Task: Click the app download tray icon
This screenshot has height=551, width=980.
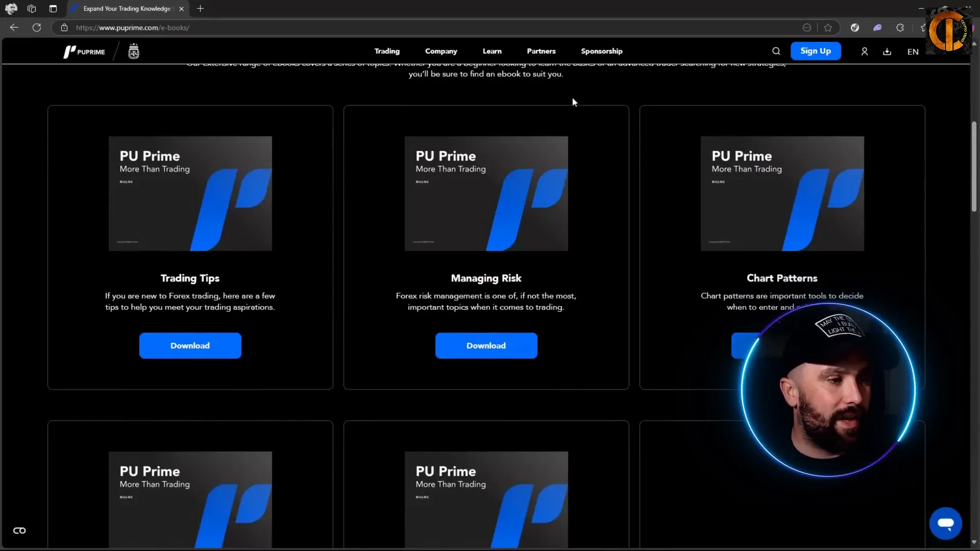Action: pos(887,52)
